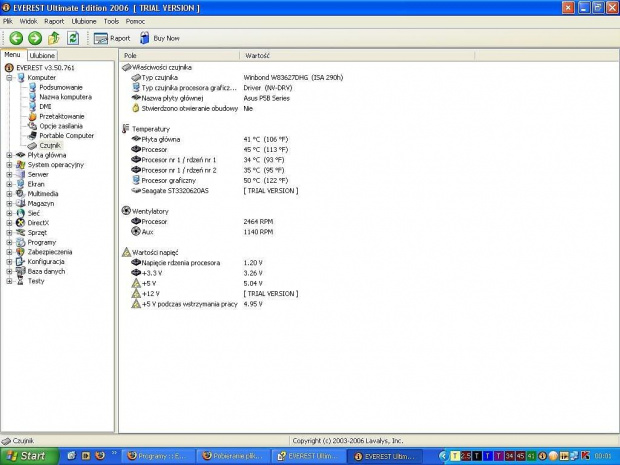The image size is (620, 465).
Task: Select the Czujnik tree item
Action: (50, 146)
